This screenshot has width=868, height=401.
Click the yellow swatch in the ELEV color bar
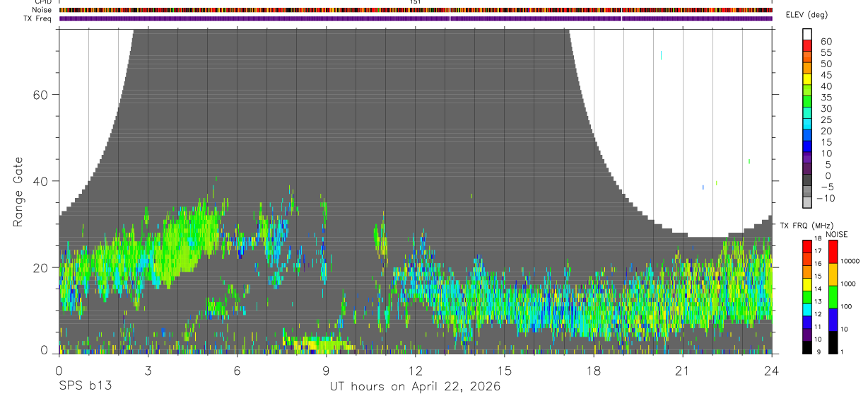(807, 79)
